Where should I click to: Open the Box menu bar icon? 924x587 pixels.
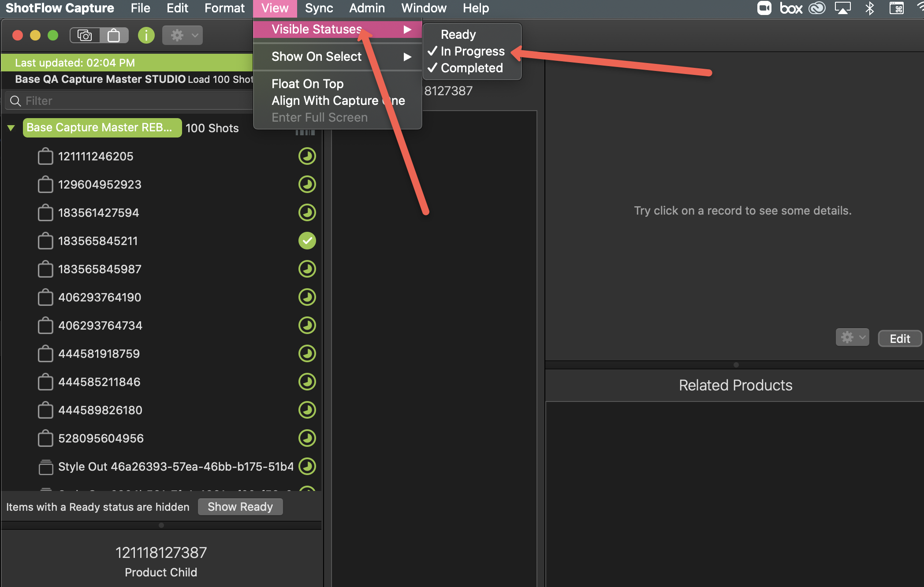pyautogui.click(x=791, y=8)
